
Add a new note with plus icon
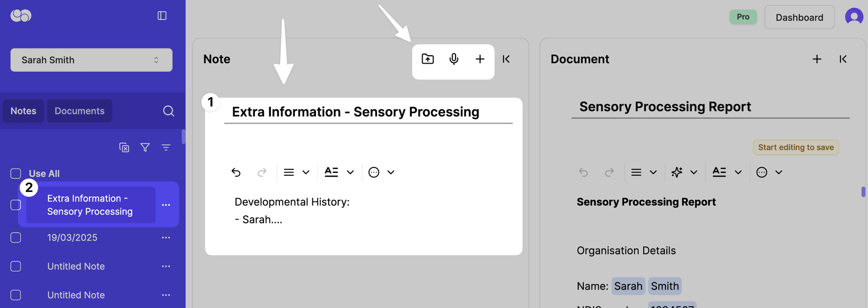pos(480,59)
